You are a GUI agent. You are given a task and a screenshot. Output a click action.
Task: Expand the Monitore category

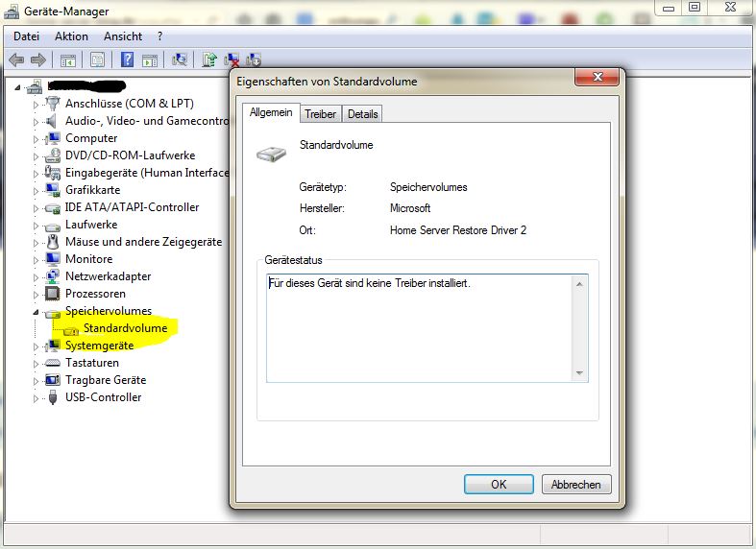pos(37,259)
